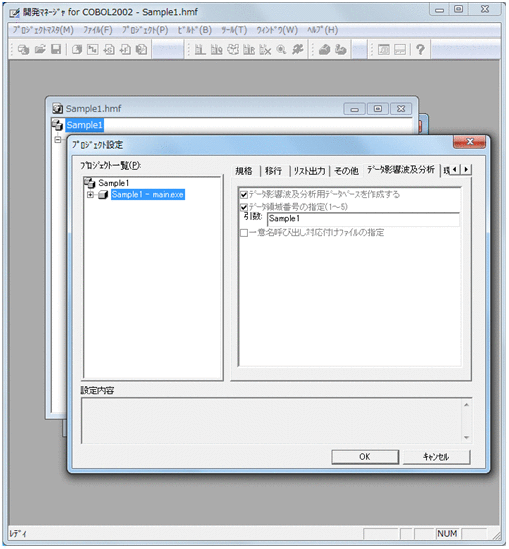509x549 pixels.
Task: Switch to the その他 tab
Action: click(346, 171)
